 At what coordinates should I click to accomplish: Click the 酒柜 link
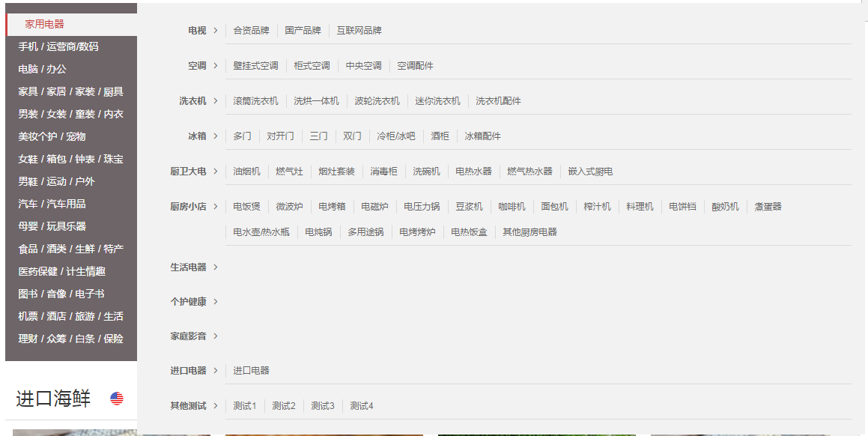tap(440, 136)
